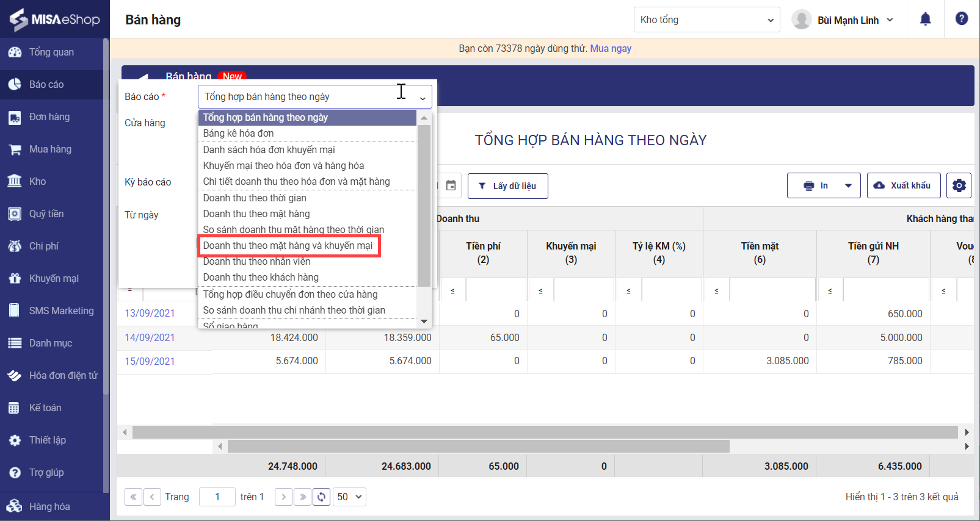This screenshot has width=980, height=521.
Task: Open Khuyến mại in the sidebar
Action: pyautogui.click(x=54, y=278)
